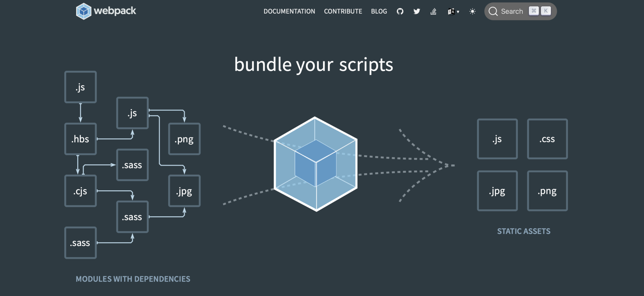Viewport: 644px width, 296px height.
Task: Open the language selector dropdown arrow
Action: pyautogui.click(x=458, y=12)
